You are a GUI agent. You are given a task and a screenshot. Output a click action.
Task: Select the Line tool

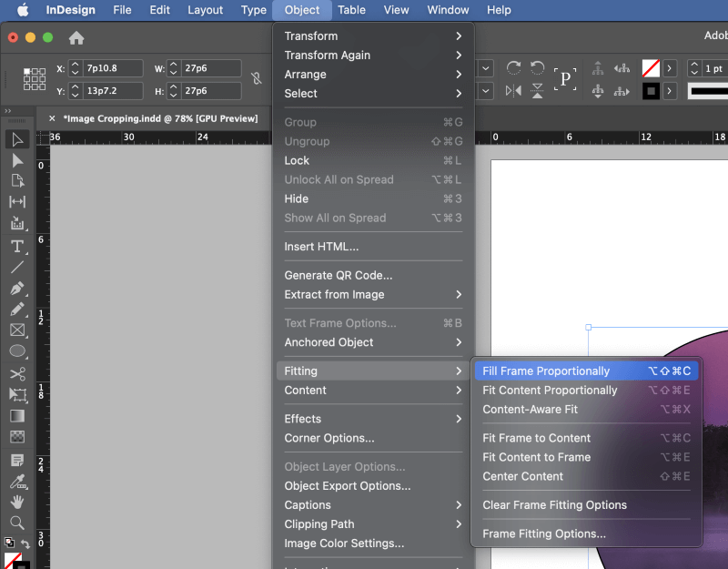(17, 267)
